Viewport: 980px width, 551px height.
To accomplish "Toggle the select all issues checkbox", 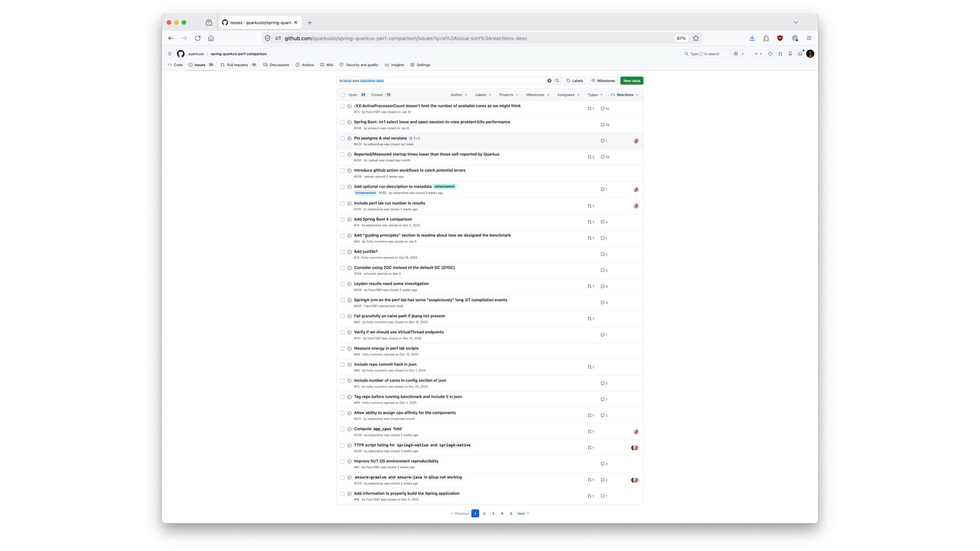I will [x=342, y=95].
